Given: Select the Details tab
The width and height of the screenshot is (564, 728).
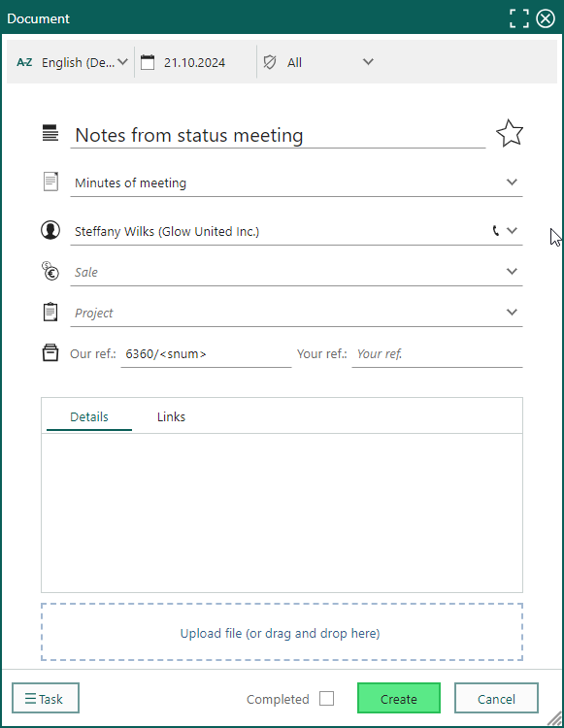Looking at the screenshot, I should click(89, 417).
